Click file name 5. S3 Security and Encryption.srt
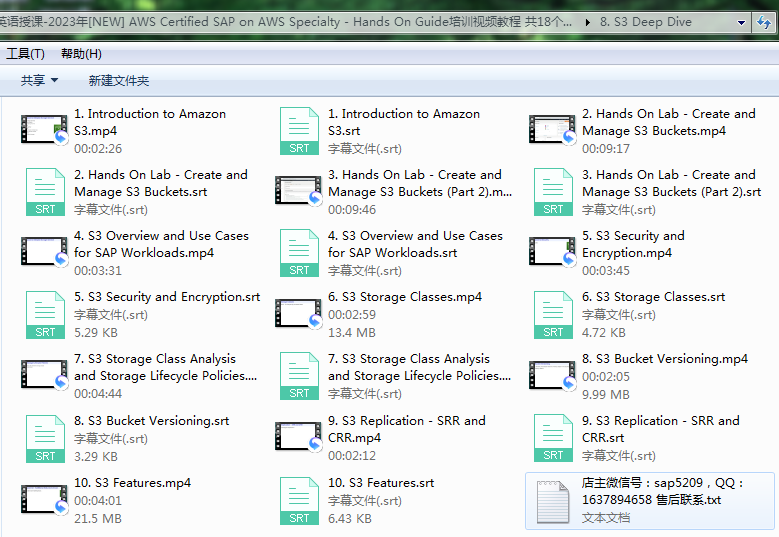This screenshot has height=537, width=779. (167, 297)
